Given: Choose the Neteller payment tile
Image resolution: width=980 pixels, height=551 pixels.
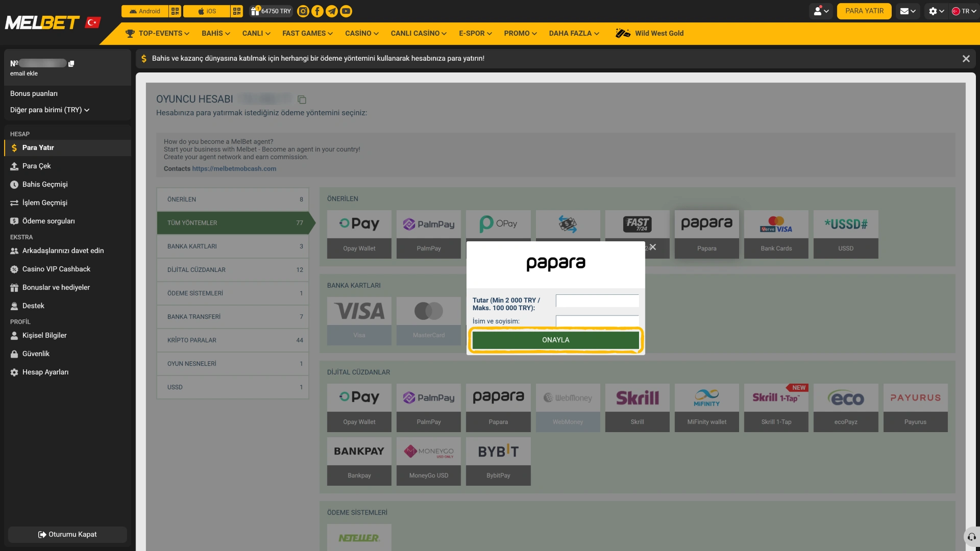Looking at the screenshot, I should 359,537.
